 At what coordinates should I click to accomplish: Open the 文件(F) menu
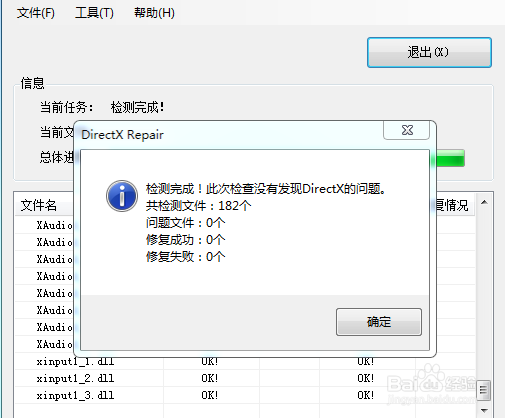pyautogui.click(x=35, y=13)
